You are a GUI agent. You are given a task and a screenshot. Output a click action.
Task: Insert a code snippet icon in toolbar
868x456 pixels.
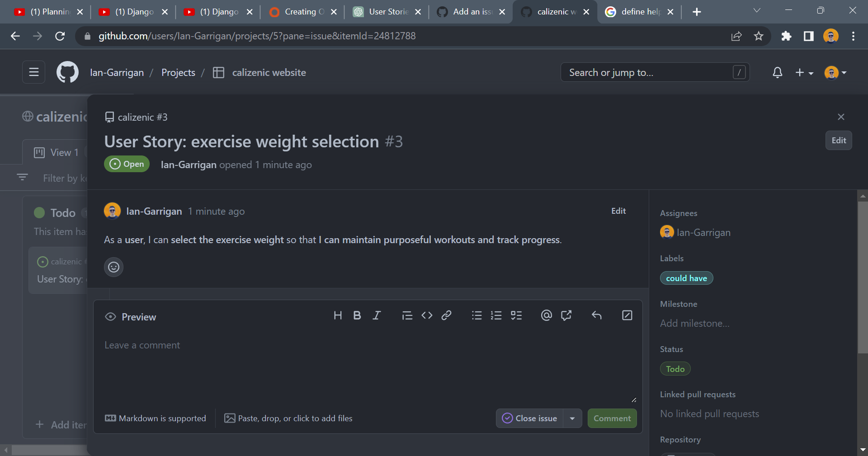click(427, 315)
